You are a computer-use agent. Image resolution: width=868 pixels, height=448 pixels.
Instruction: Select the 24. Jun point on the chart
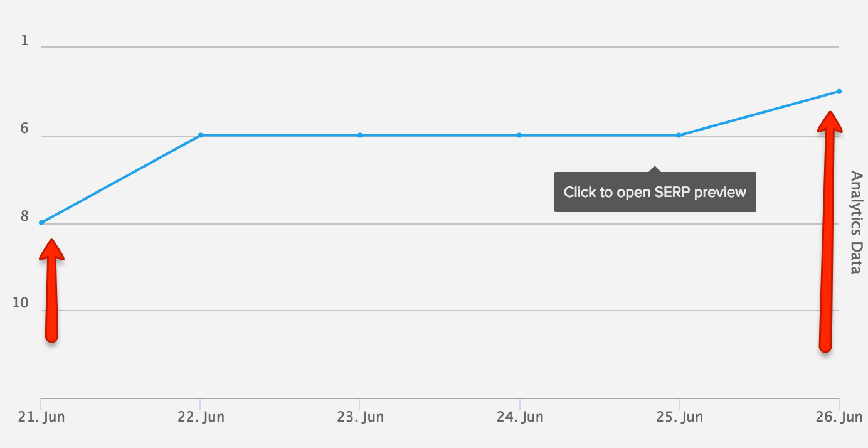(519, 135)
